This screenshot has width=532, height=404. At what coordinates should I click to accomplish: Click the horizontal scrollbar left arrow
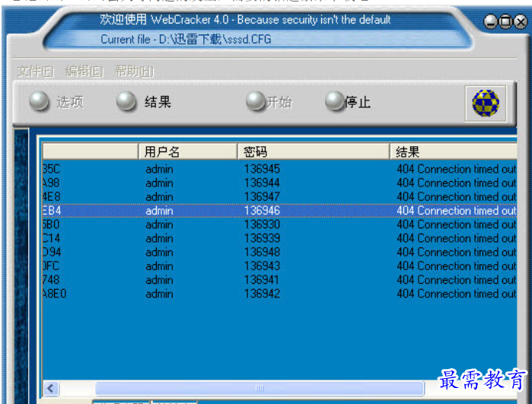[51, 388]
